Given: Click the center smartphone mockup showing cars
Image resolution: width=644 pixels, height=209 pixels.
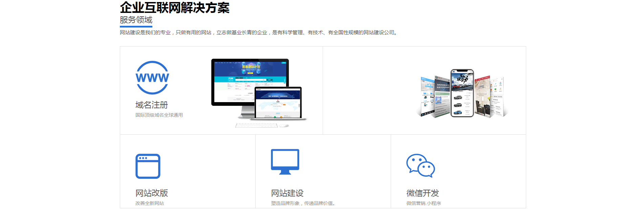Looking at the screenshot, I should [462, 93].
